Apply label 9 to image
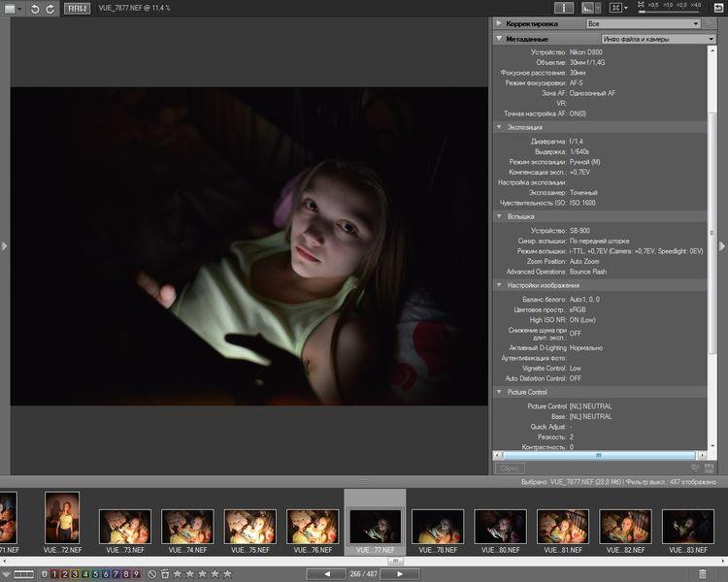Screen dimensions: 728x582 [x=136, y=574]
